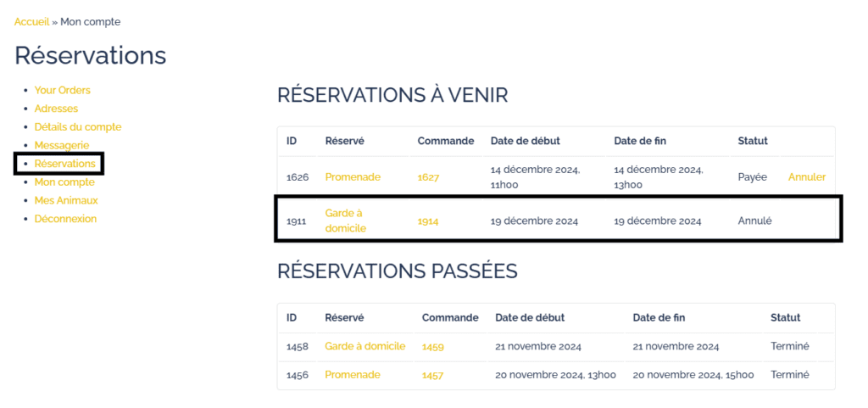Open order number 1627
The width and height of the screenshot is (868, 408).
(428, 178)
